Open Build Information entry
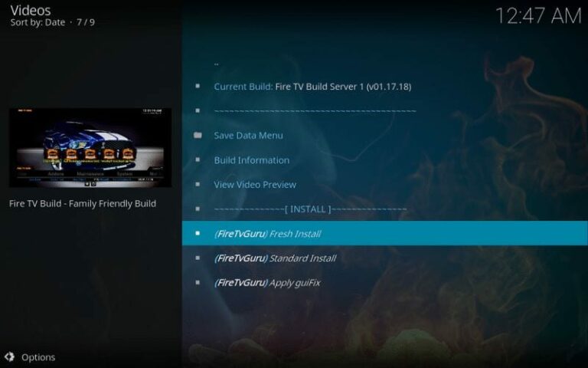The height and width of the screenshot is (368, 588). [385, 160]
